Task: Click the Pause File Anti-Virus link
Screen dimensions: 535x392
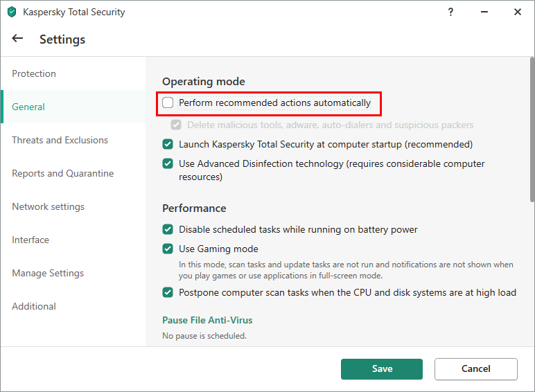Action: (x=207, y=321)
